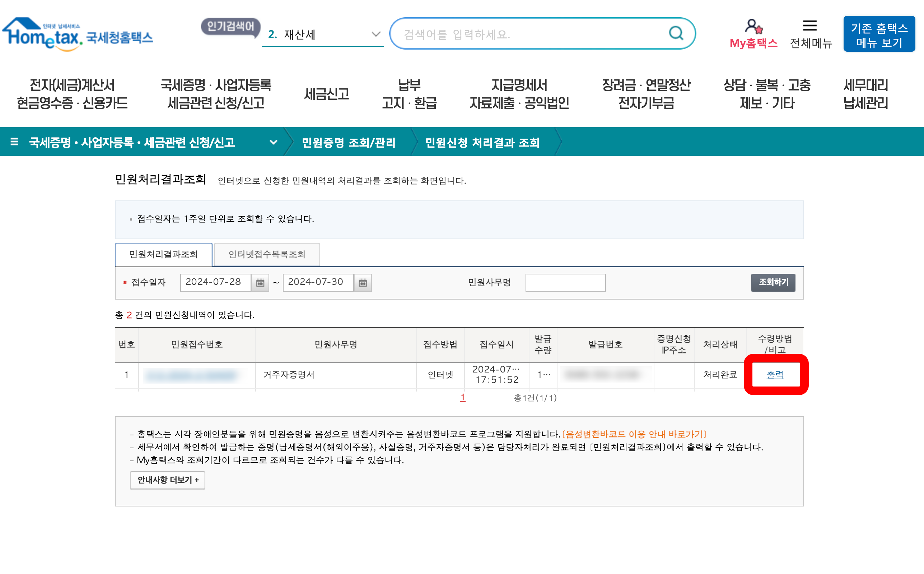Expand the 국세증명·사업자등록·세금관련 신청/신고 breadcrumb dropdown
This screenshot has height=574, width=924.
273,143
